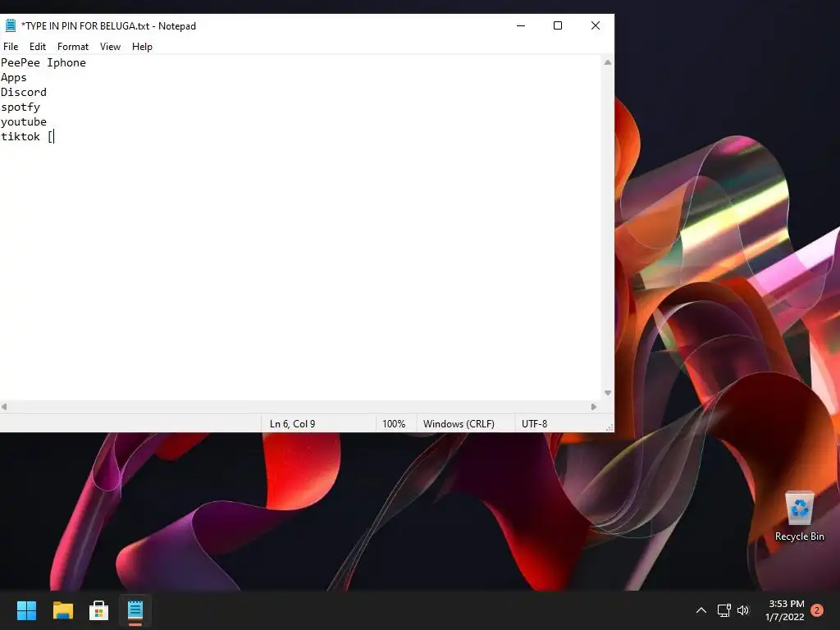Open Microsoft Store from the taskbar
Screen dimensions: 840x630
coord(98,610)
